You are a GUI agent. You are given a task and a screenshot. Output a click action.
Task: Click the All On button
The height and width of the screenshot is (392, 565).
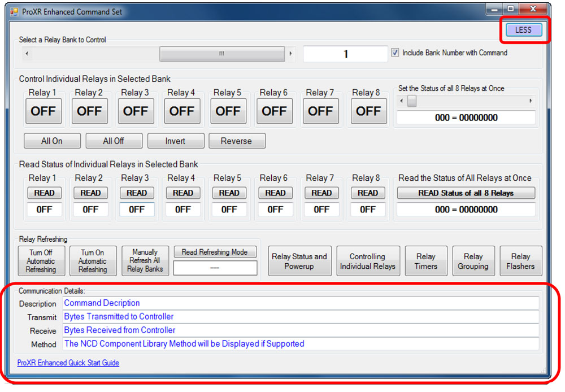[x=52, y=141]
